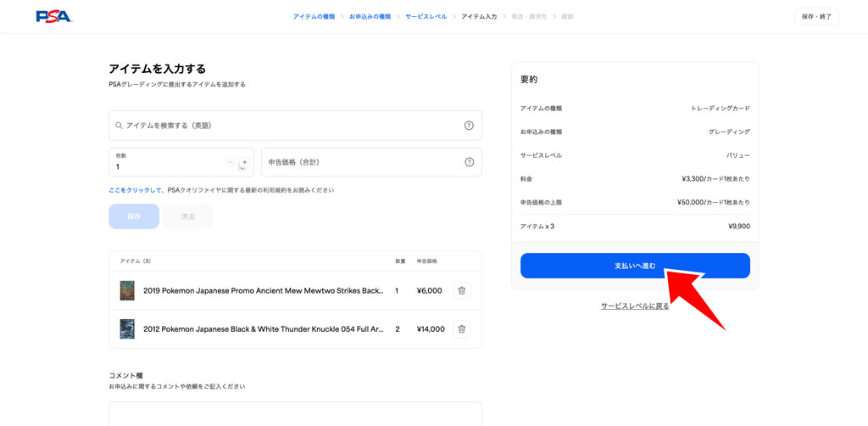Select 確認 breadcrumb step

click(x=567, y=17)
